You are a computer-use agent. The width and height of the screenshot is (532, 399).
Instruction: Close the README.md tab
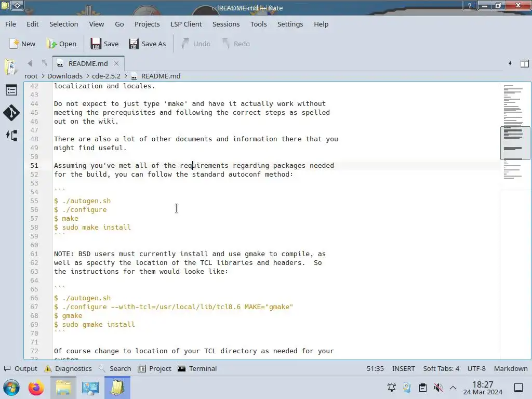[116, 63]
